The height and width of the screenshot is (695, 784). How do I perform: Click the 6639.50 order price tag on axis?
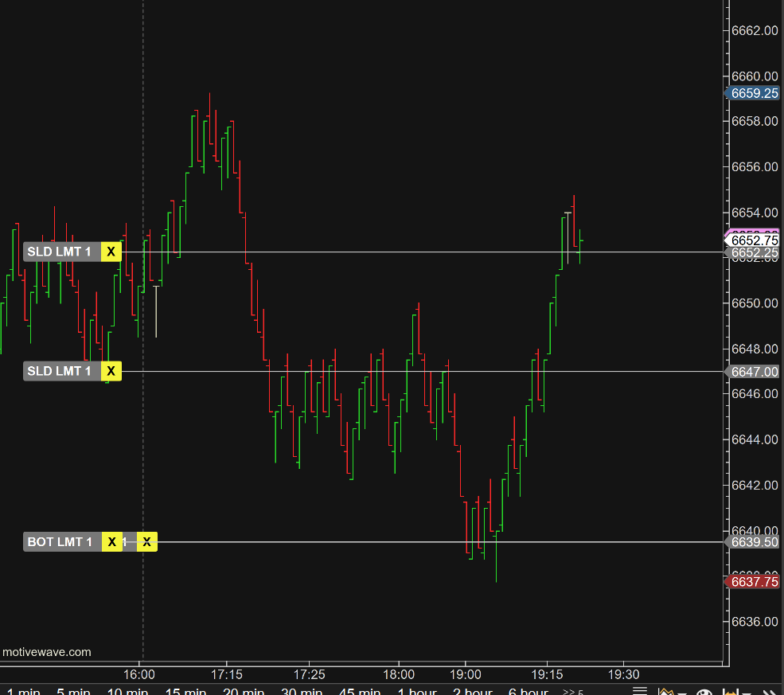click(x=752, y=542)
